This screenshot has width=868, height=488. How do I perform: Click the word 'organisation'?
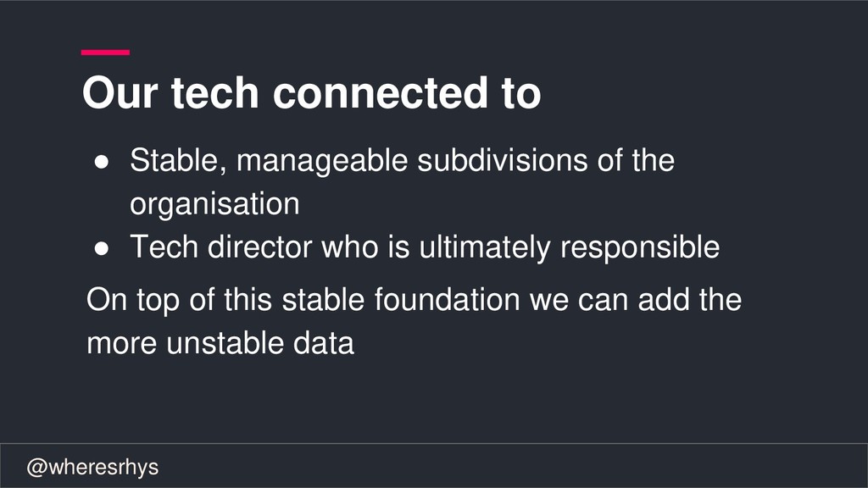pos(214,204)
